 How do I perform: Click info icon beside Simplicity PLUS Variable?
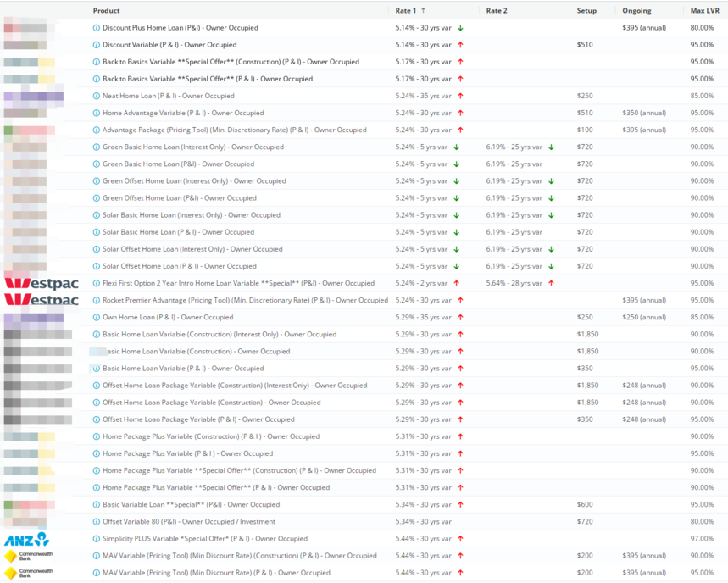96,539
